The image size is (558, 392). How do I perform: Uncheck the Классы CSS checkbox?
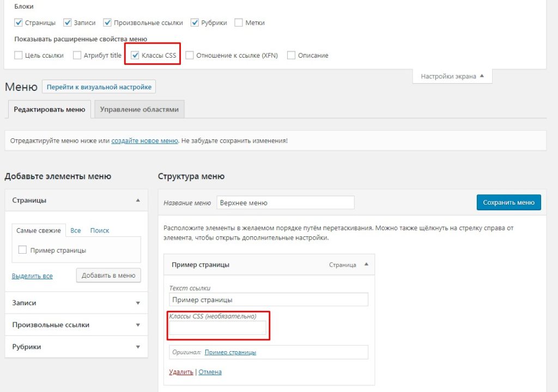coord(135,55)
